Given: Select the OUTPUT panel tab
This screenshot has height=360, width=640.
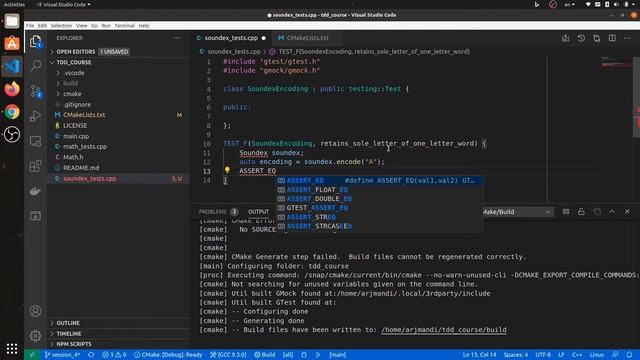Looking at the screenshot, I should coord(258,212).
